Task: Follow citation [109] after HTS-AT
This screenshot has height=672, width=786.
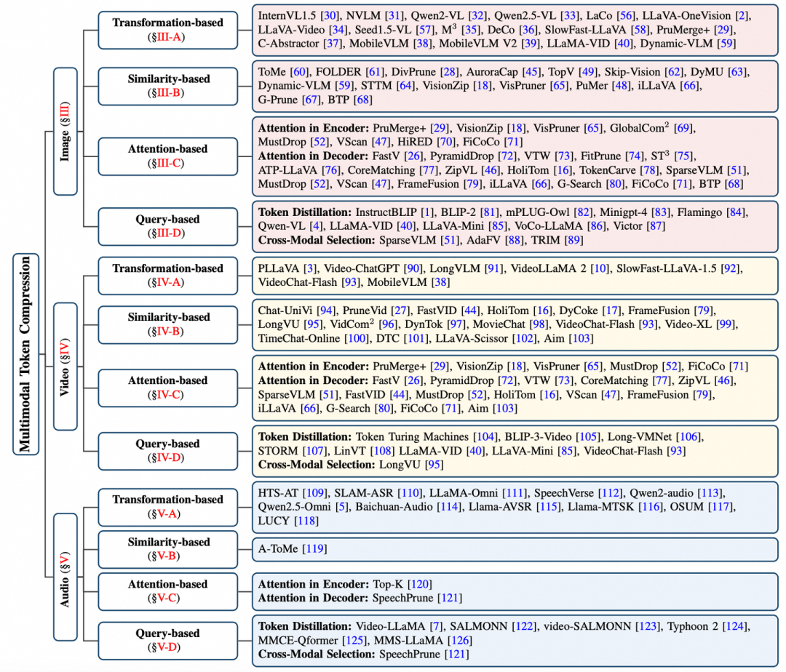Action: point(315,493)
